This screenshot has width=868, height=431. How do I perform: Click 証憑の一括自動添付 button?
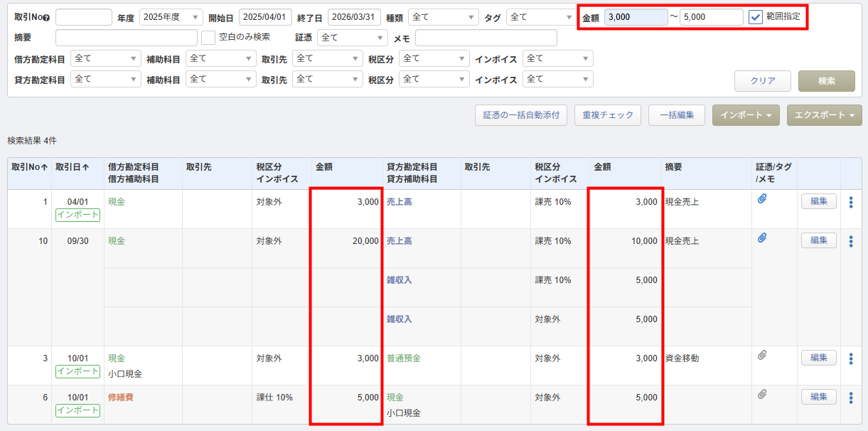click(521, 115)
